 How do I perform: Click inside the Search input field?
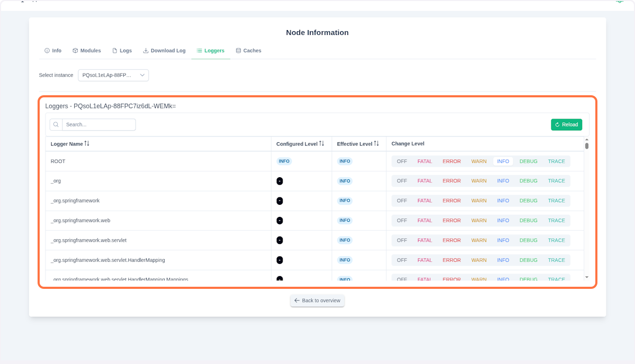click(x=98, y=124)
